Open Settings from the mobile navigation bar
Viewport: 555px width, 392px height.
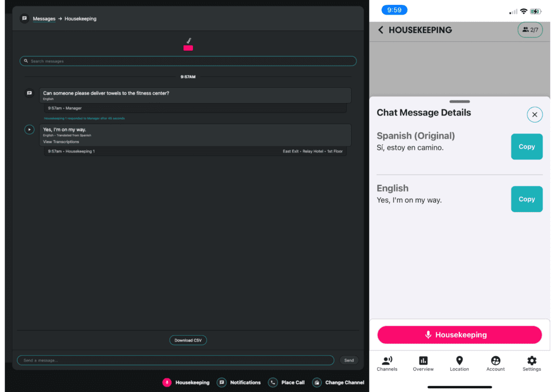531,363
